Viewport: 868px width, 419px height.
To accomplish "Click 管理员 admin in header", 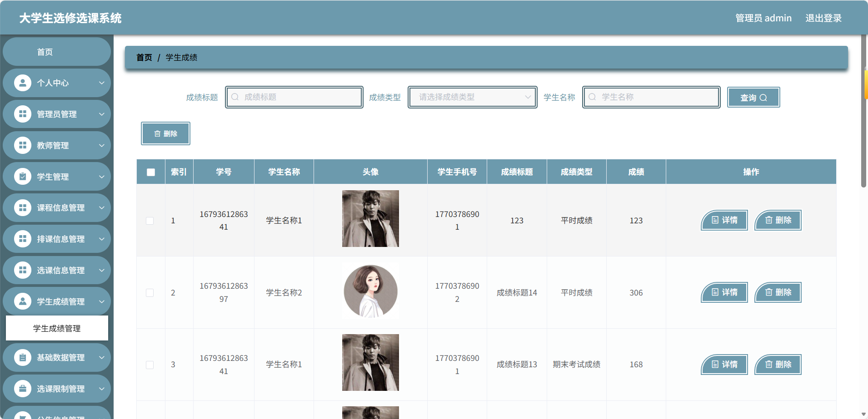I will click(763, 18).
